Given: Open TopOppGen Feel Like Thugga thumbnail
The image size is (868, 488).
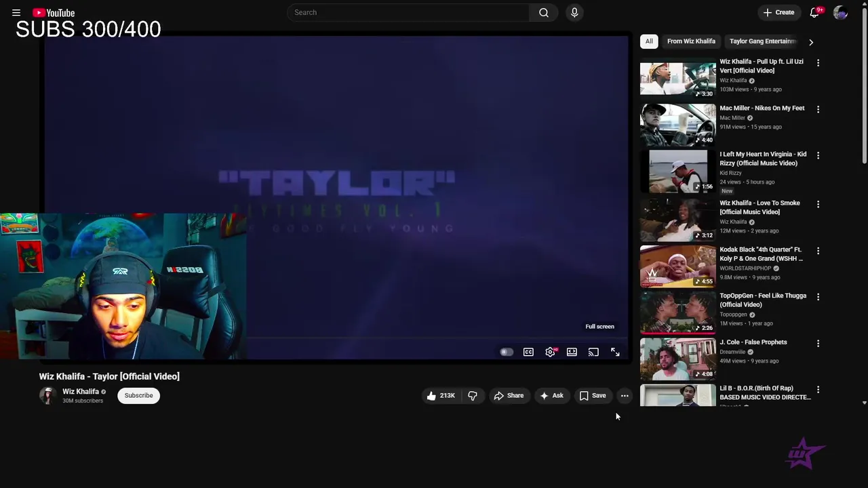Looking at the screenshot, I should (x=677, y=312).
